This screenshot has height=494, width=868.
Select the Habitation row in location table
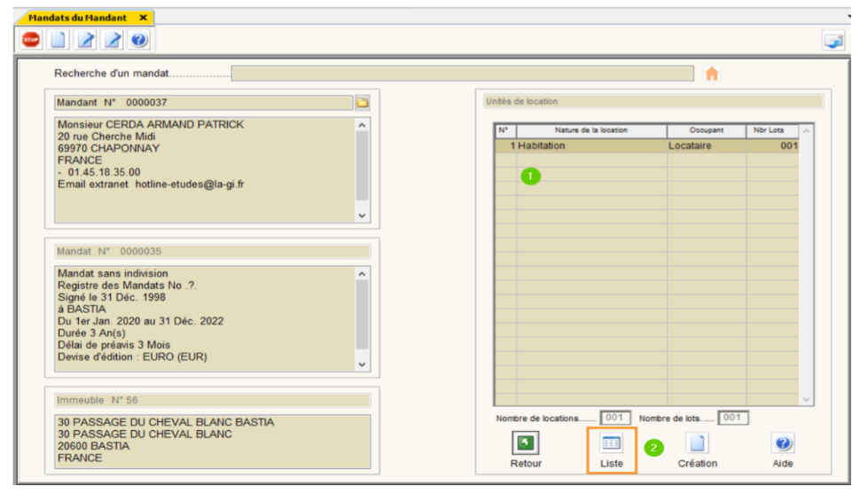tap(591, 145)
